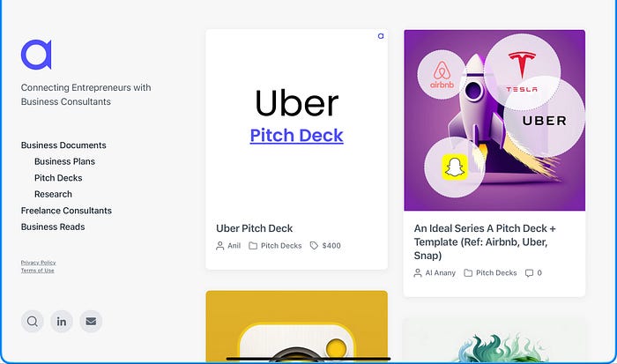Open the Privacy Policy link
Image resolution: width=617 pixels, height=364 pixels.
[x=38, y=263]
